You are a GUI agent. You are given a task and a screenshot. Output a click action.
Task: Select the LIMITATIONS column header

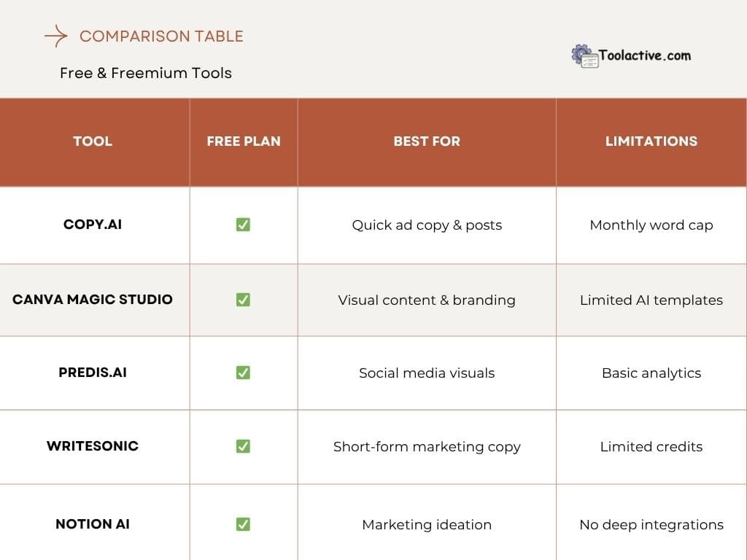(x=651, y=141)
